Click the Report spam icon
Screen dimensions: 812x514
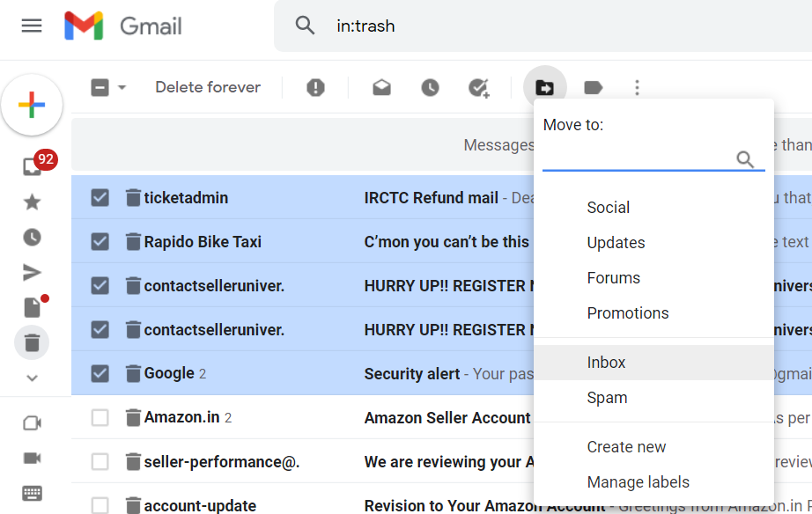(315, 87)
